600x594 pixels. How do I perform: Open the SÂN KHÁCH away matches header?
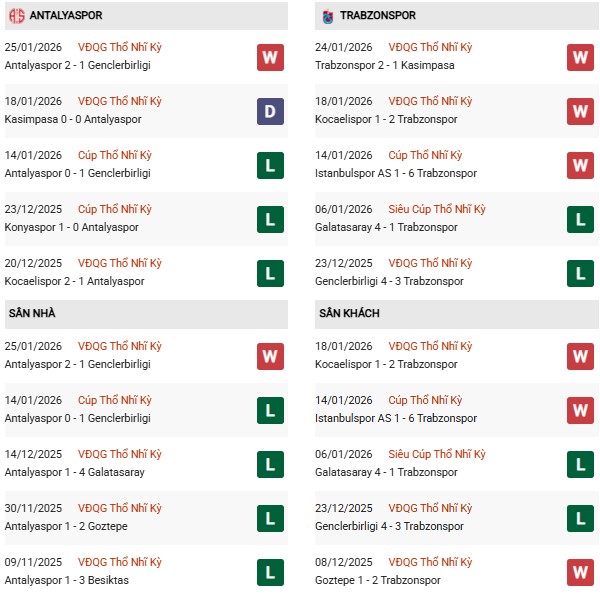point(351,314)
